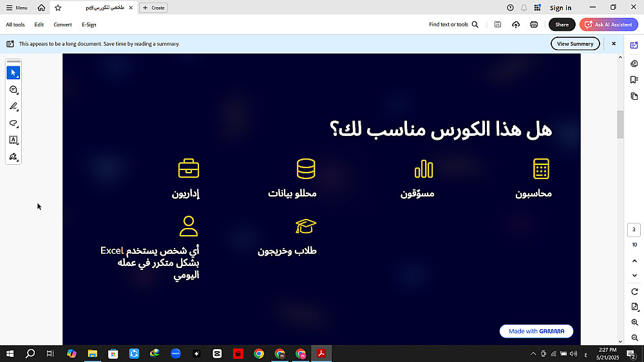Click Find text or tools search
The height and width of the screenshot is (362, 644).
[453, 24]
